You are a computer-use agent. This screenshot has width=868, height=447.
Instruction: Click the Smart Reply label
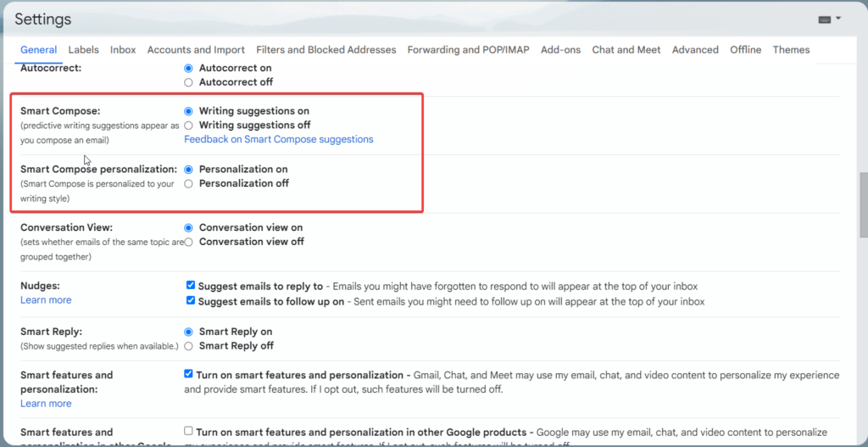(x=52, y=332)
